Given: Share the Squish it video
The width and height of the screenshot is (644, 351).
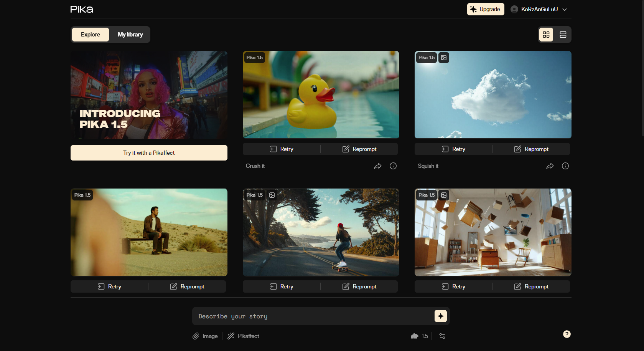Looking at the screenshot, I should click(550, 166).
